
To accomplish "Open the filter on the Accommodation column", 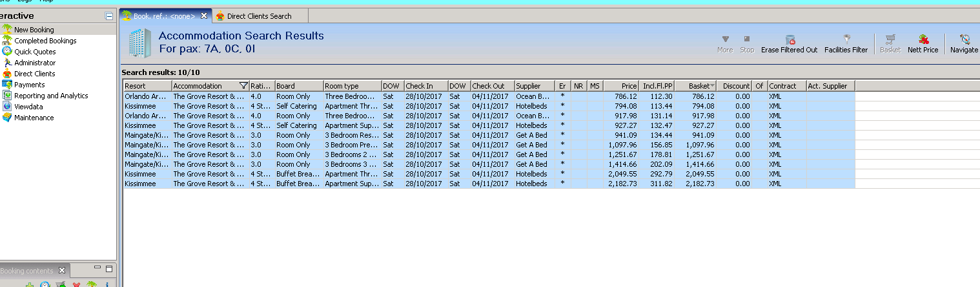I will point(243,86).
